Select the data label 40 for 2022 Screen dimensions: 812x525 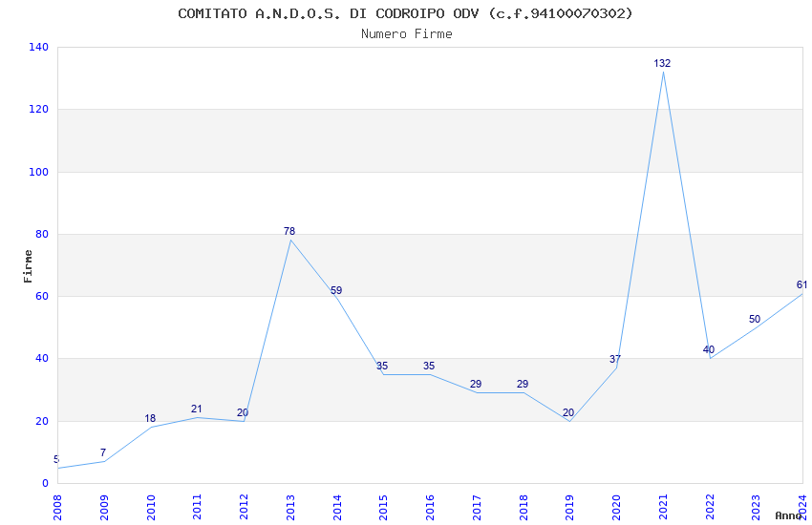[x=709, y=349]
